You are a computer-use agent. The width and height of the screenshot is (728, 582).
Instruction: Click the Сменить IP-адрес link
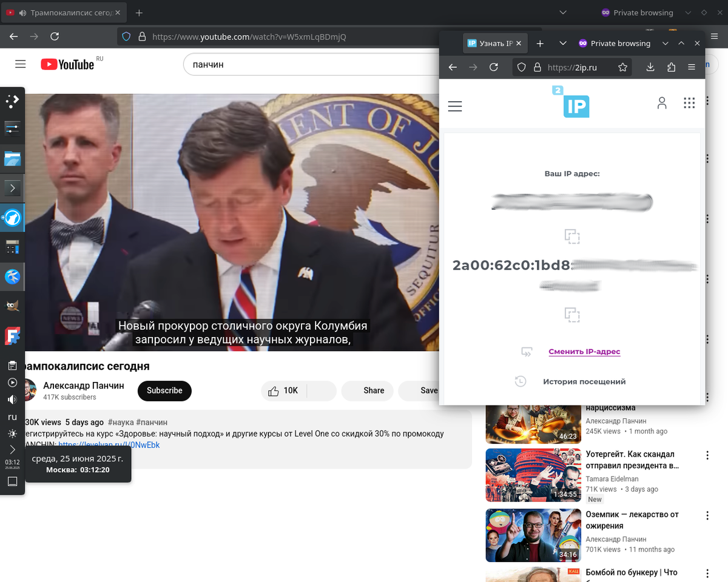(x=584, y=352)
